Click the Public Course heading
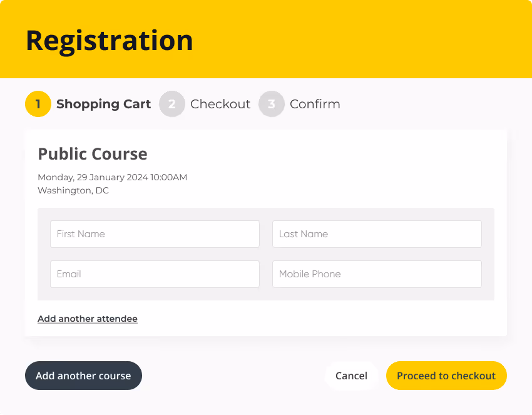Screen dimensions: 532x415 click(x=92, y=153)
